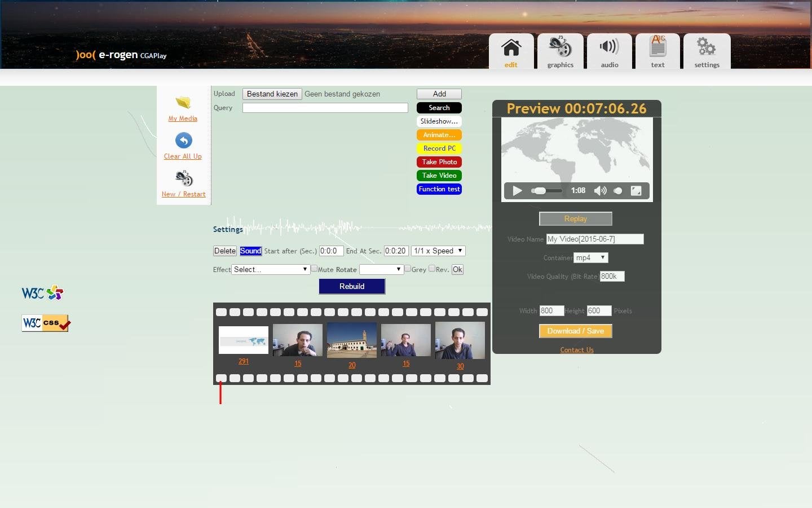Screen dimensions: 812x508
Task: Select the clip of man gesturing with raised hand
Action: [x=406, y=340]
